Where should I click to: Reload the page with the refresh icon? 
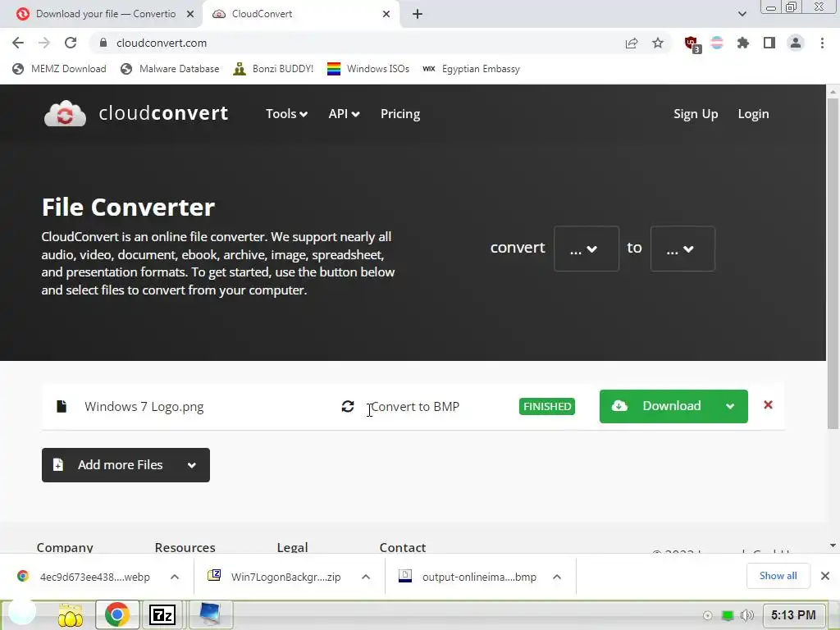point(71,43)
